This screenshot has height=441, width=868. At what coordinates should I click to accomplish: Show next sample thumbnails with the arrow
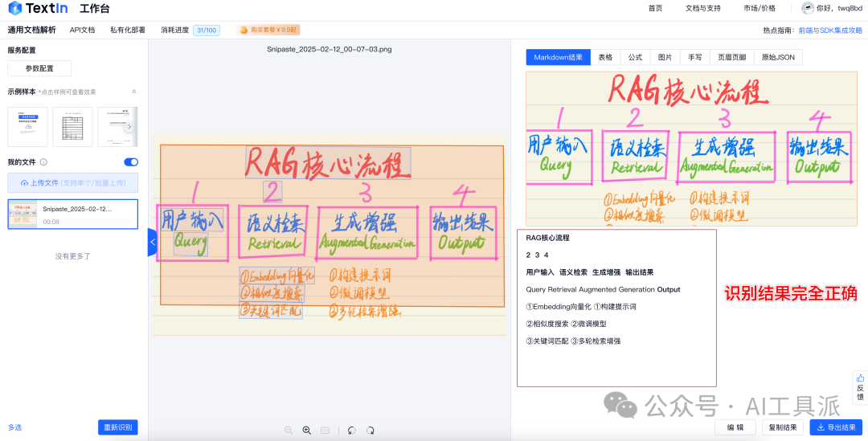tap(129, 127)
